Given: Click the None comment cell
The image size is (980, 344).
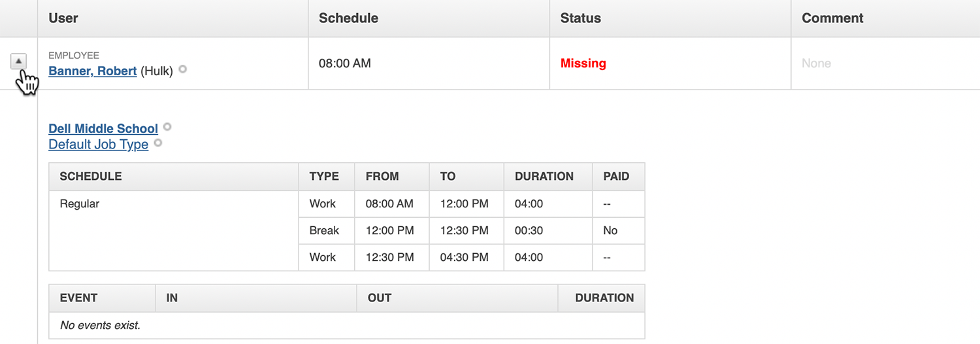Looking at the screenshot, I should [816, 63].
